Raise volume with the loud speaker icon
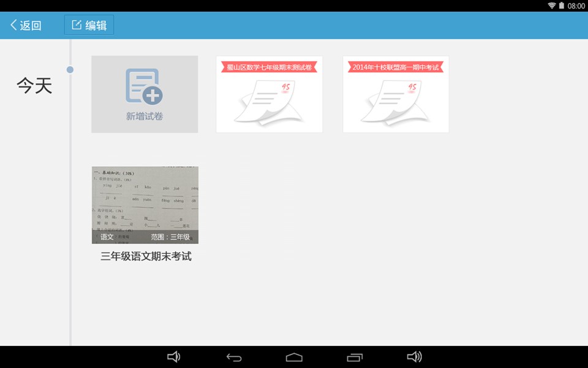This screenshot has width=588, height=368. [x=415, y=357]
